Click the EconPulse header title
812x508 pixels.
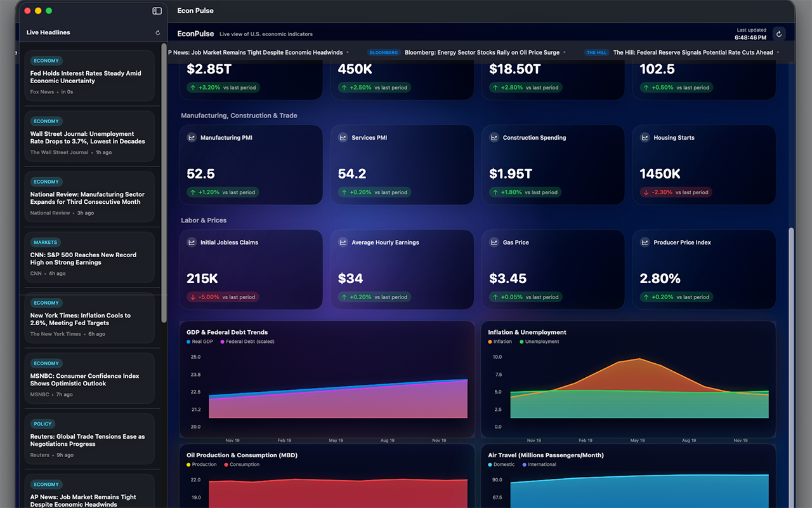tap(195, 34)
